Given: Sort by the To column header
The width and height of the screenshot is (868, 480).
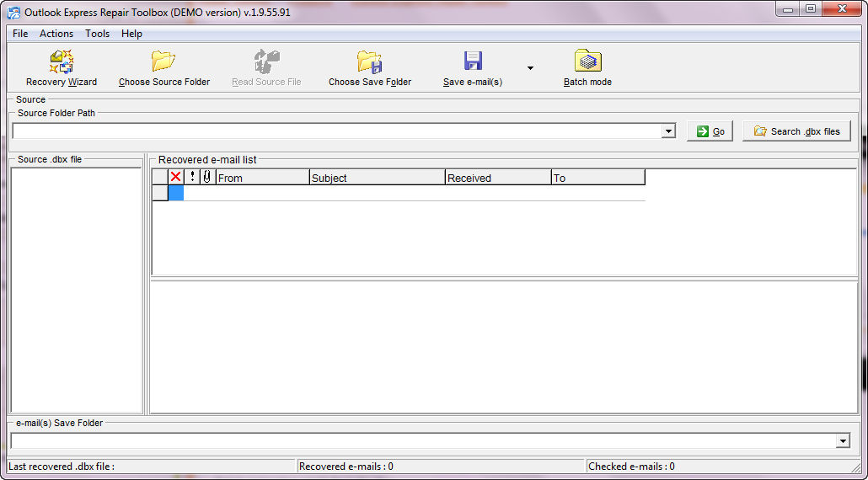Looking at the screenshot, I should coord(598,178).
